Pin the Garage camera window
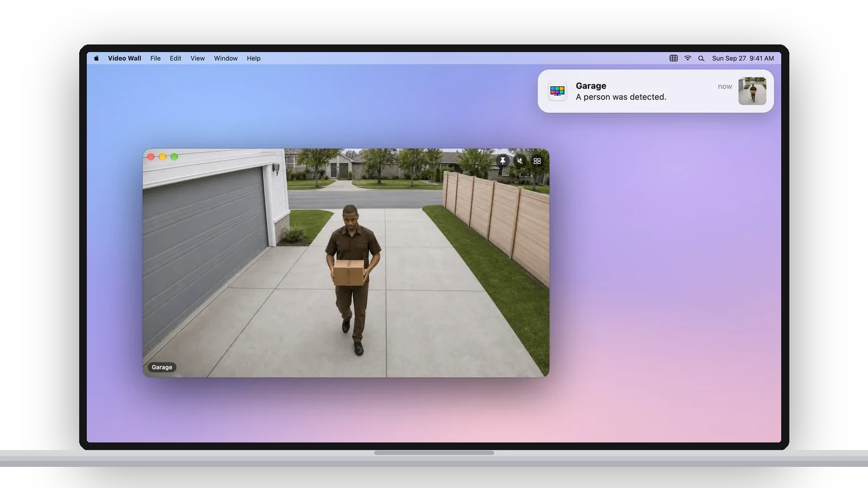Image resolution: width=868 pixels, height=488 pixels. (x=503, y=161)
